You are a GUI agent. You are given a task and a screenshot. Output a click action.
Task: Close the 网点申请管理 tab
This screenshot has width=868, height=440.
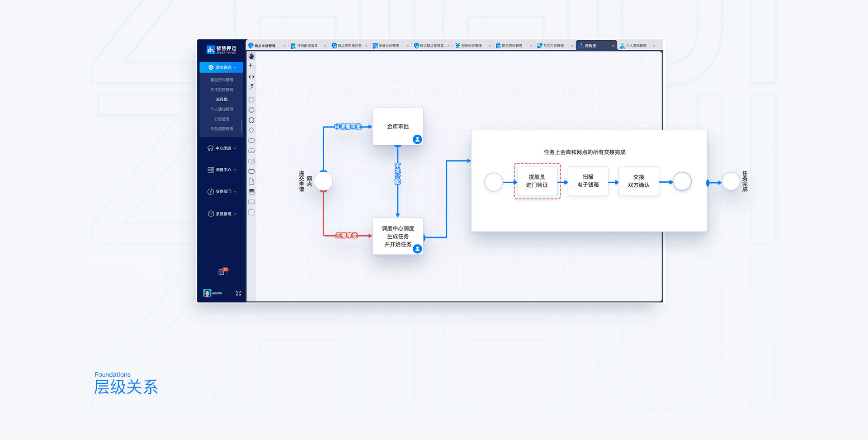pyautogui.click(x=284, y=46)
